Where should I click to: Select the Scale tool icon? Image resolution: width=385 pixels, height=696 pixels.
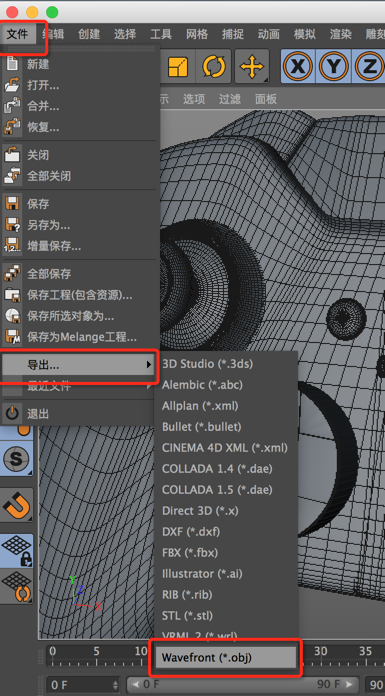(179, 66)
